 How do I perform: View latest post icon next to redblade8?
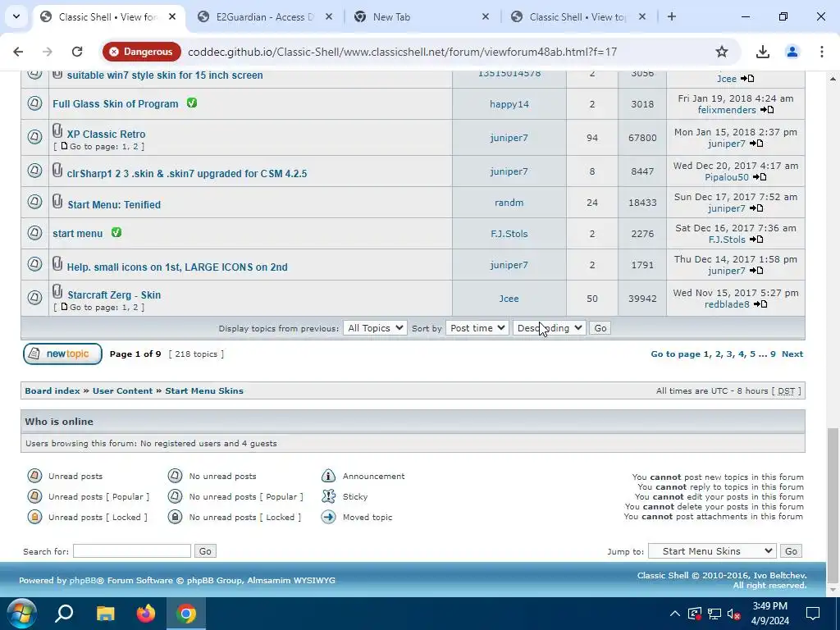pos(760,304)
